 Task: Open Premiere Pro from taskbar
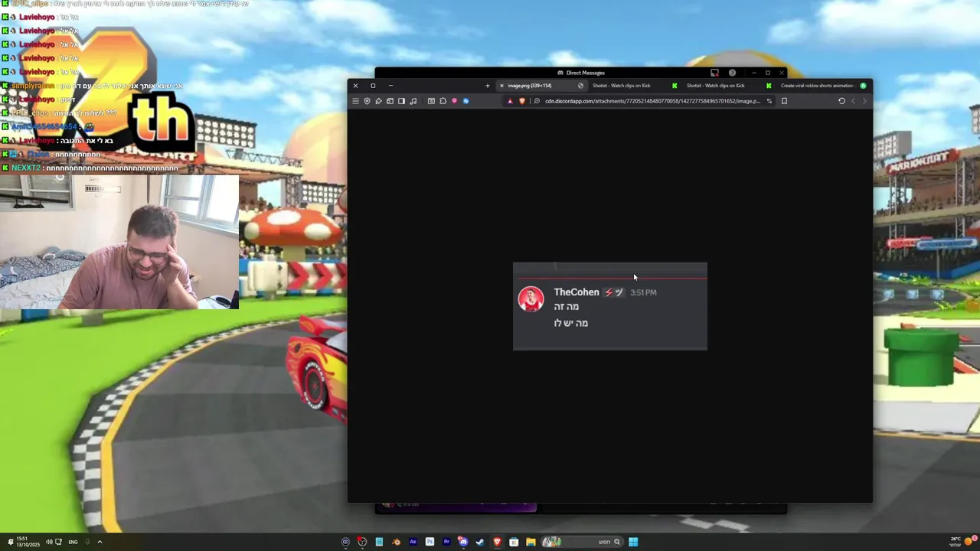click(446, 542)
